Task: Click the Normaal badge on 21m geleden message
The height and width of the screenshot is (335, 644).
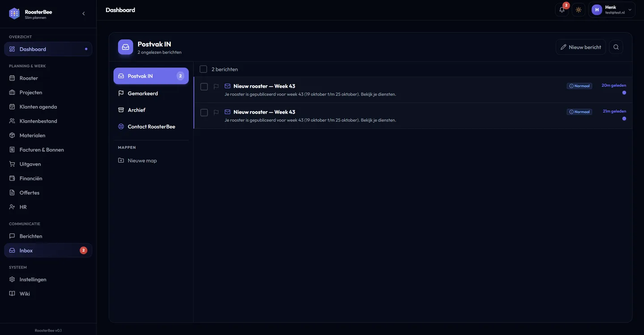Action: coord(579,112)
